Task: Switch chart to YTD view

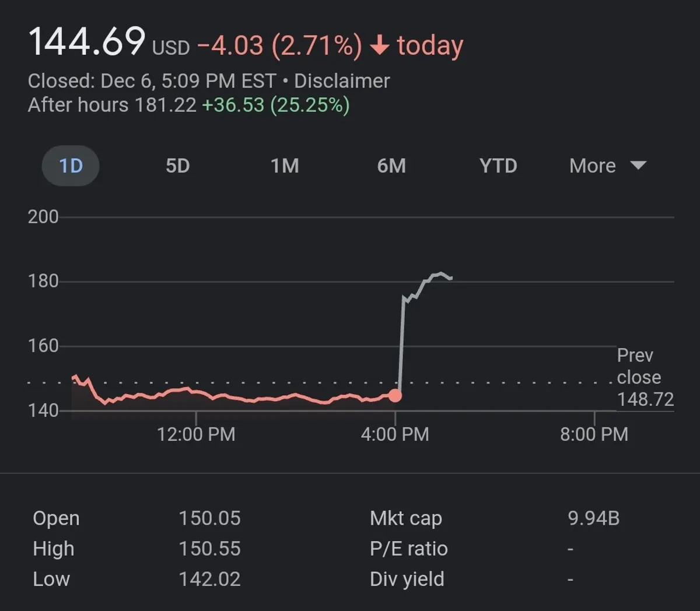Action: point(498,166)
